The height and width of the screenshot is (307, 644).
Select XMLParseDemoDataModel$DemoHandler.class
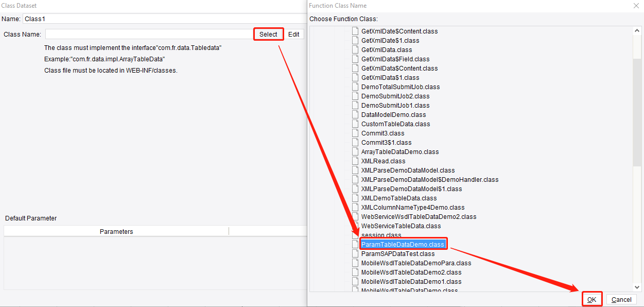coord(430,179)
